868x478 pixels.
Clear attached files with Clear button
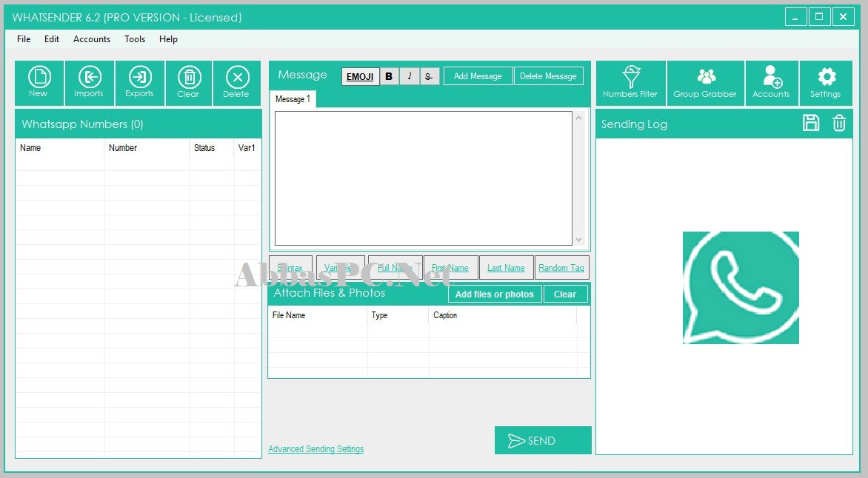tap(565, 294)
